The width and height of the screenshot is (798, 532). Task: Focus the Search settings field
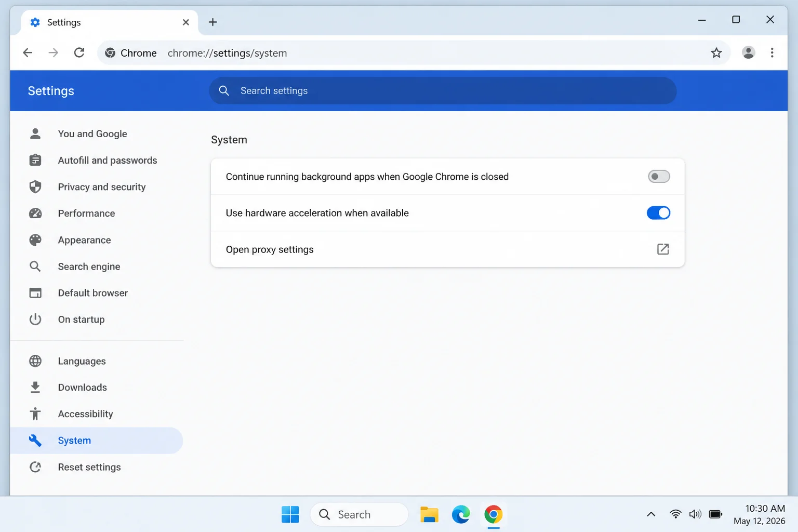[443, 90]
